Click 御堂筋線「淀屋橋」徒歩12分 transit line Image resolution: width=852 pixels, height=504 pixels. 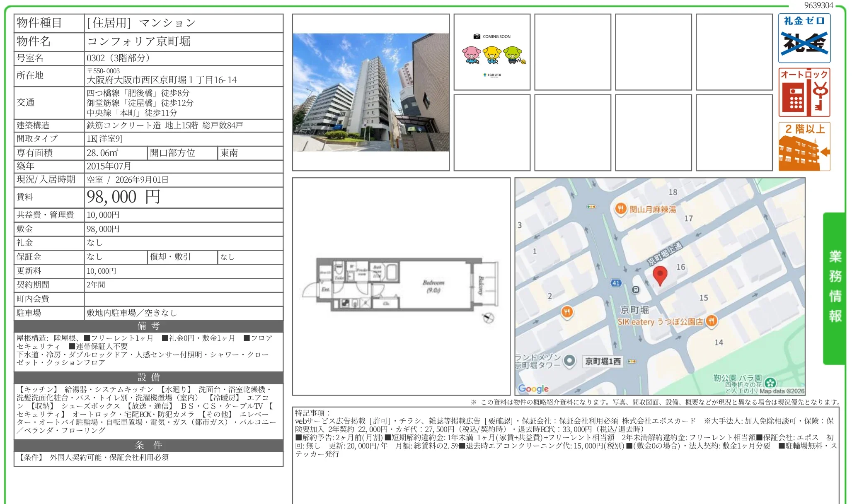pyautogui.click(x=140, y=103)
